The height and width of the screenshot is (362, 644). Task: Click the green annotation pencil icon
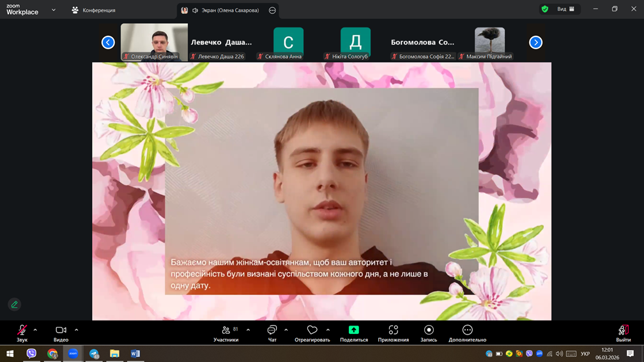tap(14, 305)
